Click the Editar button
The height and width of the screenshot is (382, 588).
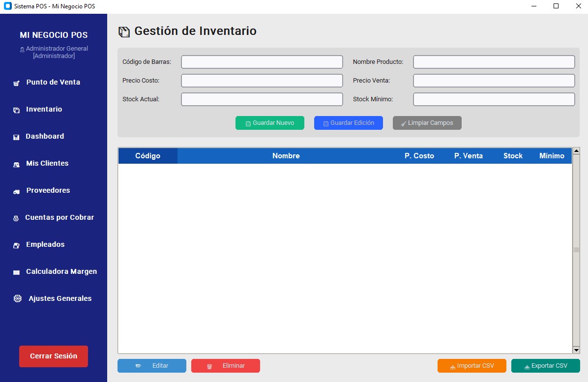pyautogui.click(x=152, y=366)
